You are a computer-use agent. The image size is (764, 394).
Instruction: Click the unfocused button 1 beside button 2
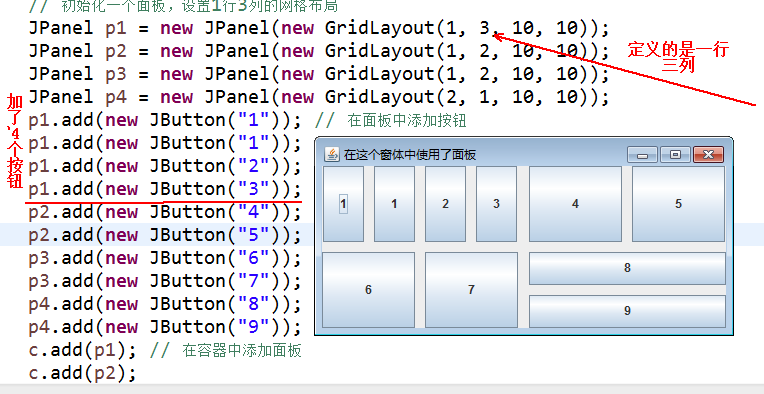tap(394, 204)
